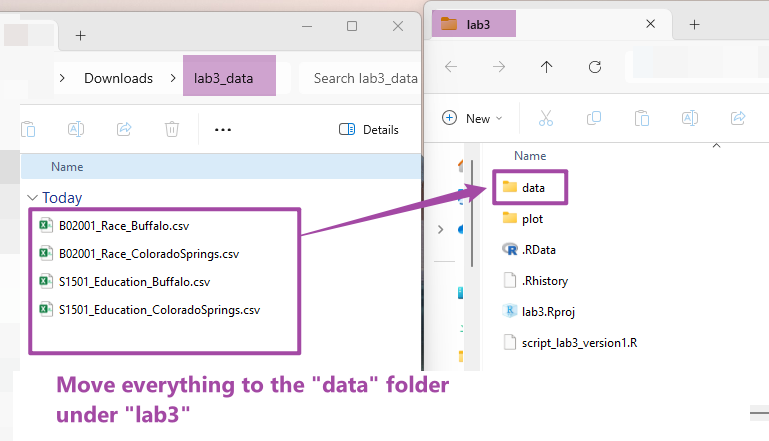Screen dimensions: 769x441
Task: Click the Downloads breadcrumb
Action: pyautogui.click(x=118, y=78)
